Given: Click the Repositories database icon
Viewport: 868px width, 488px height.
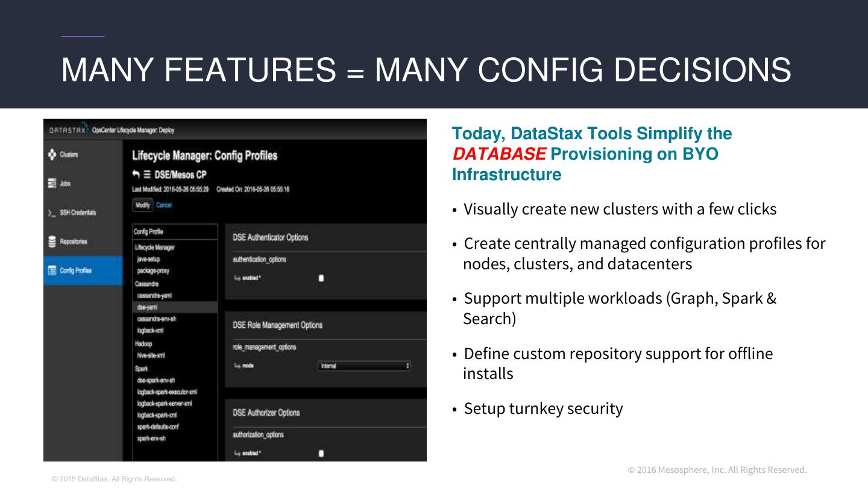Looking at the screenshot, I should coord(52,242).
